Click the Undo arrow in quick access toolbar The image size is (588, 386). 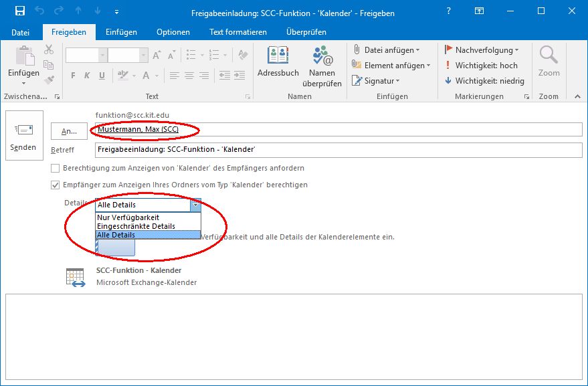(39, 11)
